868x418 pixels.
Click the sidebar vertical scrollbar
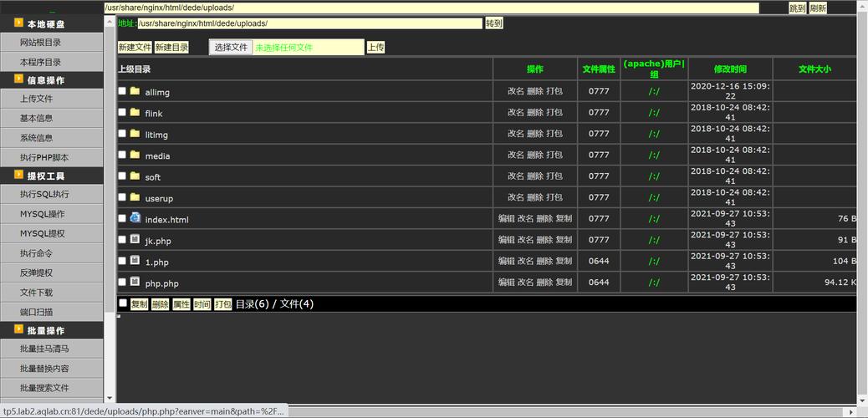pos(109,209)
